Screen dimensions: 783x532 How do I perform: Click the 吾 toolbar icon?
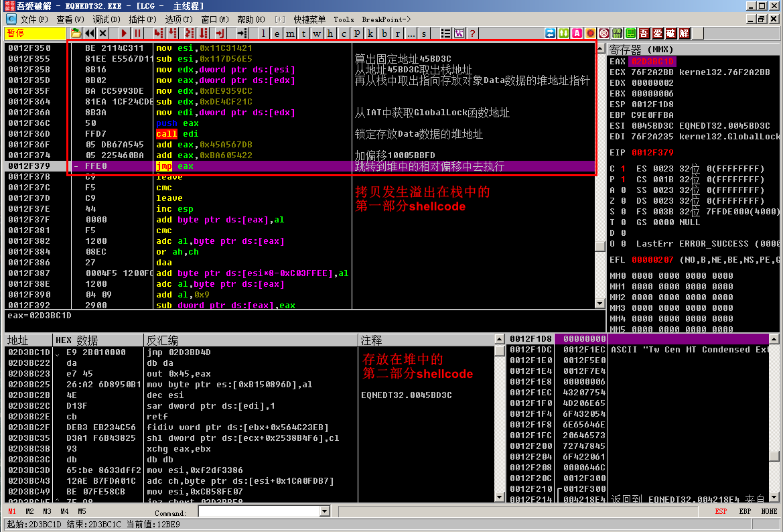click(x=644, y=34)
